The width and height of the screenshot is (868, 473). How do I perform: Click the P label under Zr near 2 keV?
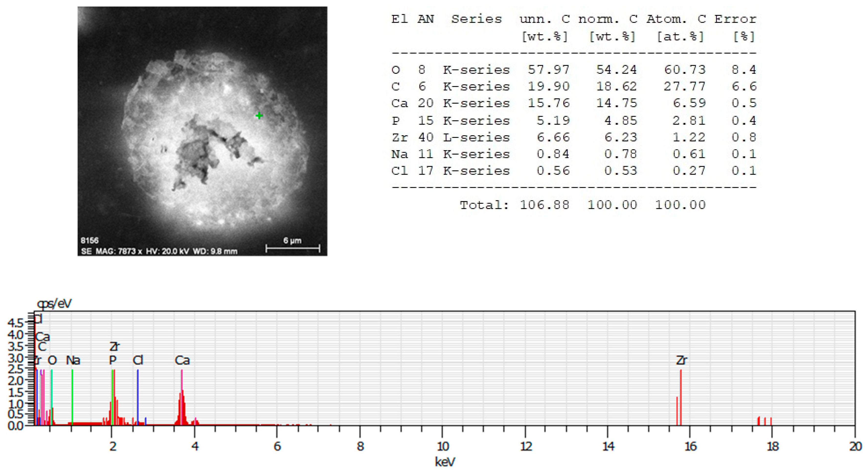113,360
